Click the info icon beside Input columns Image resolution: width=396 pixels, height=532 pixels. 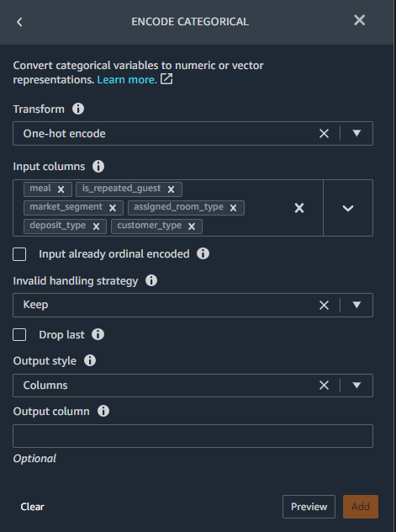(98, 167)
